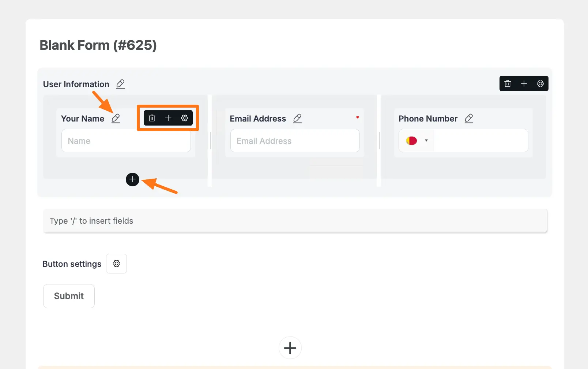Delete the Your Name field
This screenshot has width=588, height=369.
click(152, 118)
